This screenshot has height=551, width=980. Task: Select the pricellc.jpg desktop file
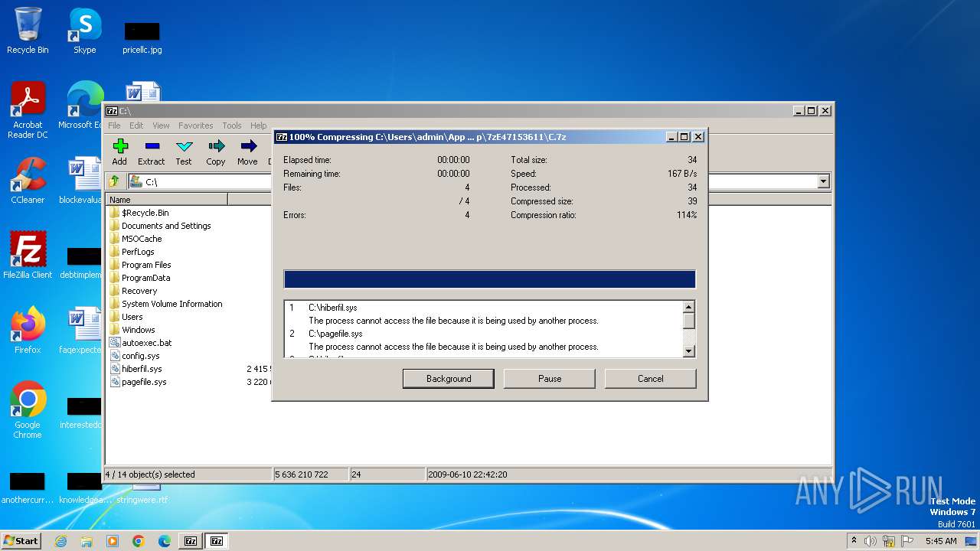142,37
